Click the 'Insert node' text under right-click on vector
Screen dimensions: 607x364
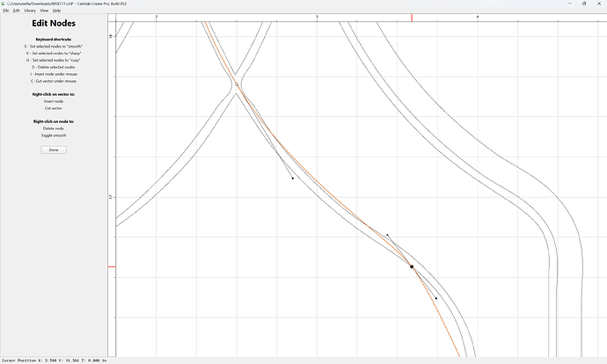pyautogui.click(x=54, y=101)
